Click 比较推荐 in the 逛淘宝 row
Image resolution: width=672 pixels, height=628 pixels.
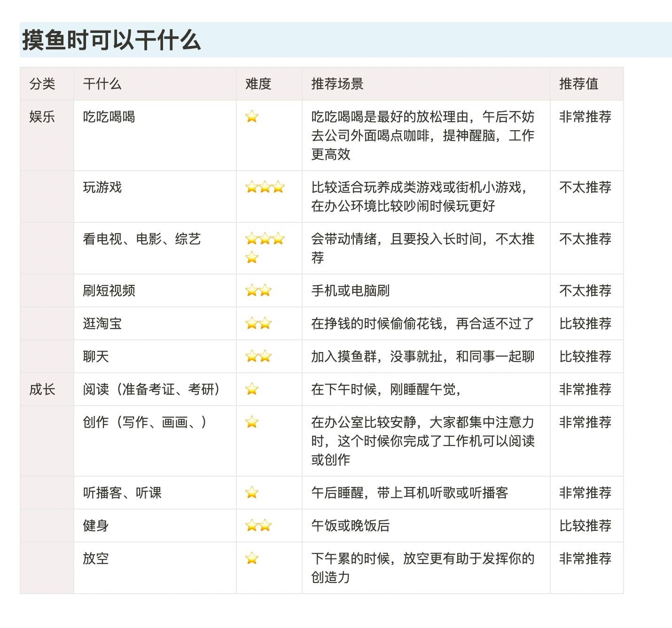pyautogui.click(x=586, y=323)
